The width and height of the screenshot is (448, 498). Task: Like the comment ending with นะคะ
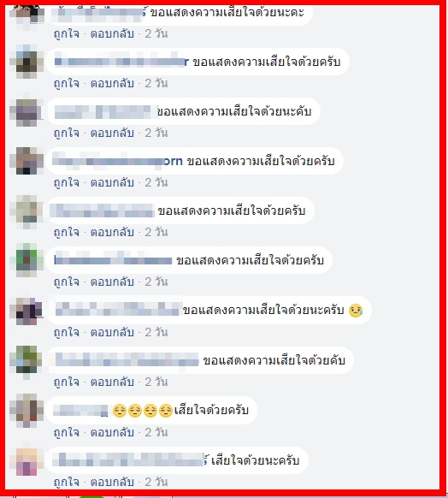[67, 33]
